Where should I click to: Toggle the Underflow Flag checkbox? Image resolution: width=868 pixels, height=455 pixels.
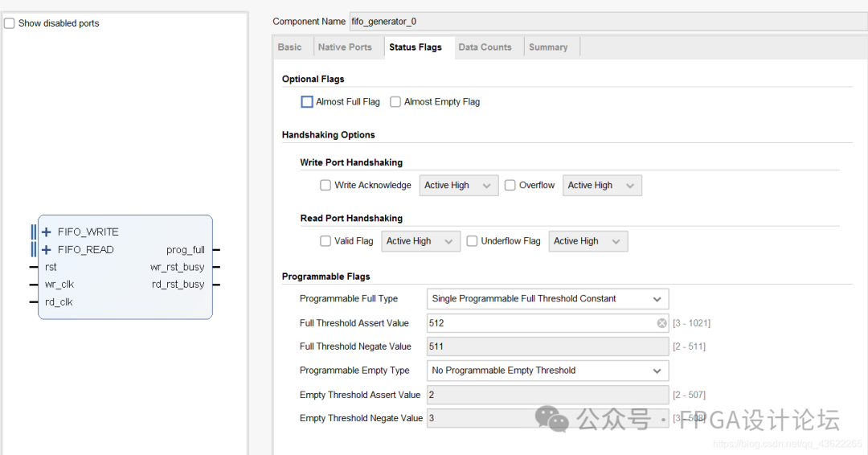click(472, 241)
